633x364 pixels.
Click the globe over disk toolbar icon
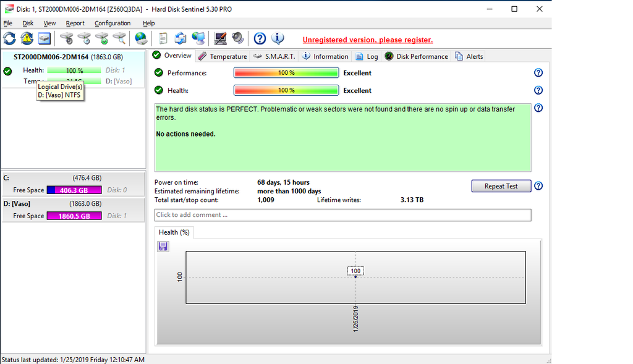tap(140, 39)
